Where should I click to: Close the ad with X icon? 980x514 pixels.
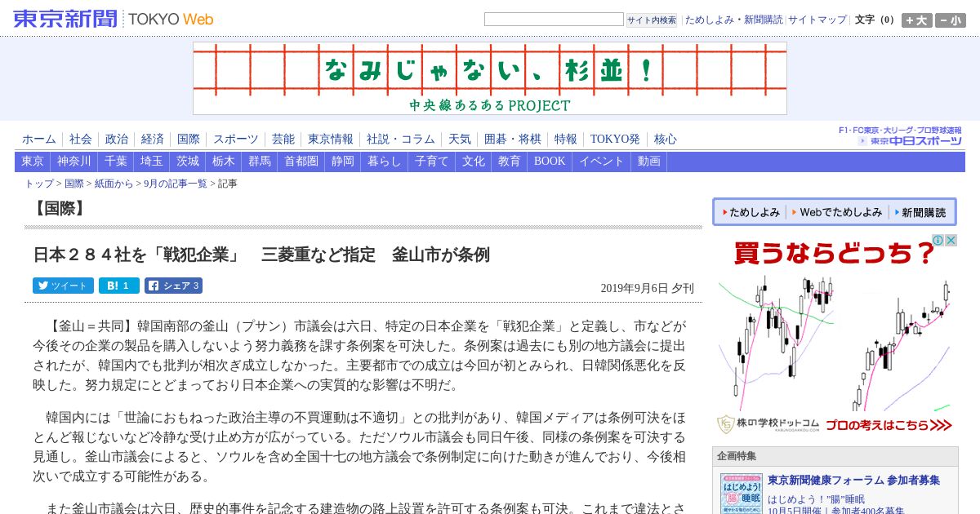(x=951, y=240)
